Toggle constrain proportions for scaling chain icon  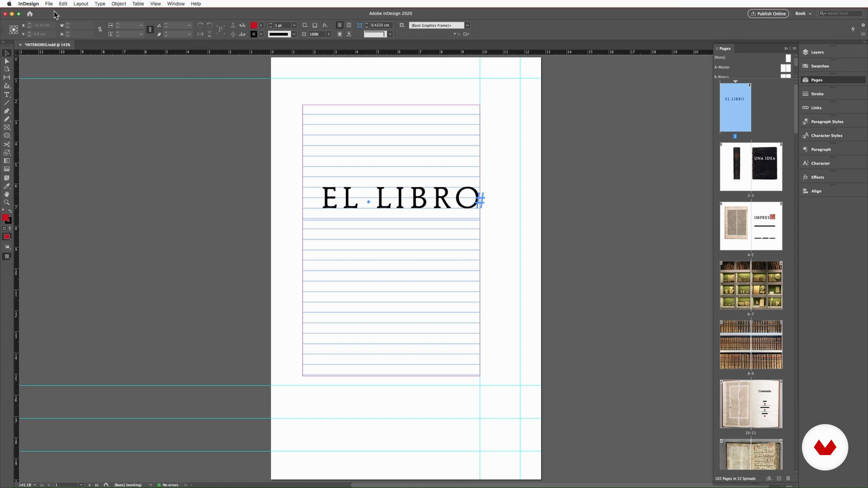(x=150, y=30)
